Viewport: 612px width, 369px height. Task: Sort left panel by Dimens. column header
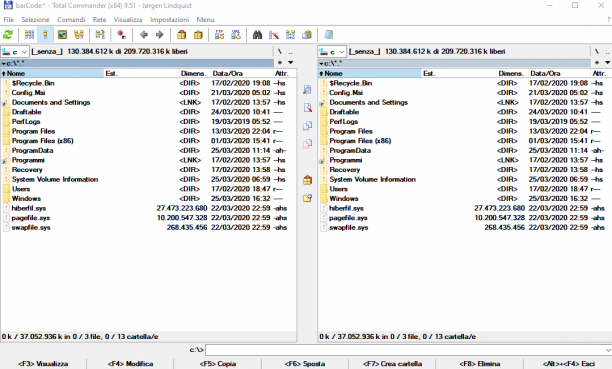(195, 73)
